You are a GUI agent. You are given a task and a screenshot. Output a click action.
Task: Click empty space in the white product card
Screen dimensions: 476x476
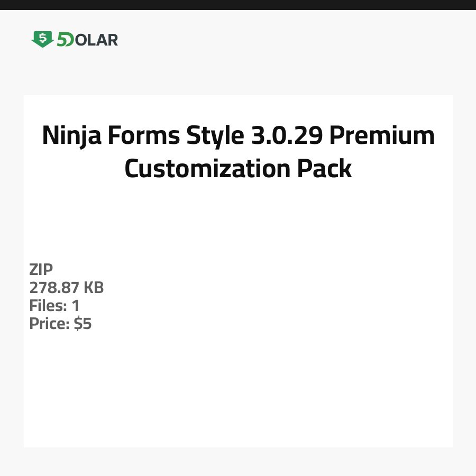pos(291,370)
